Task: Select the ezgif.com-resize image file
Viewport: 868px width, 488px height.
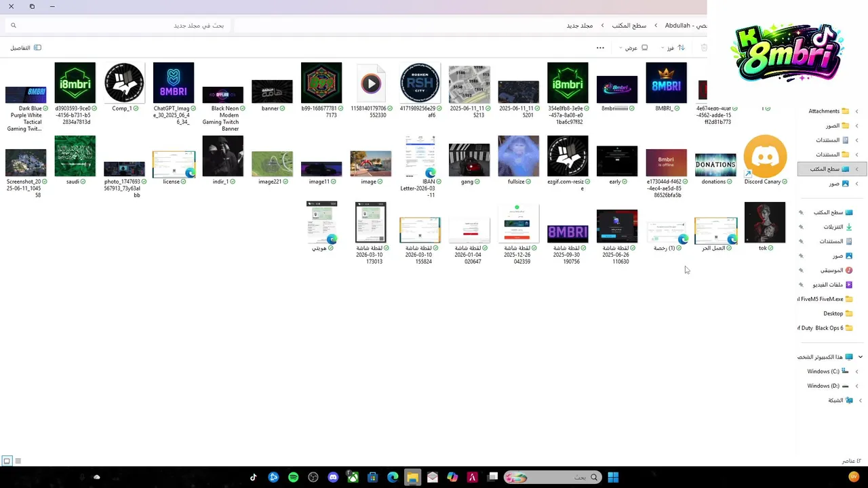Action: click(568, 163)
